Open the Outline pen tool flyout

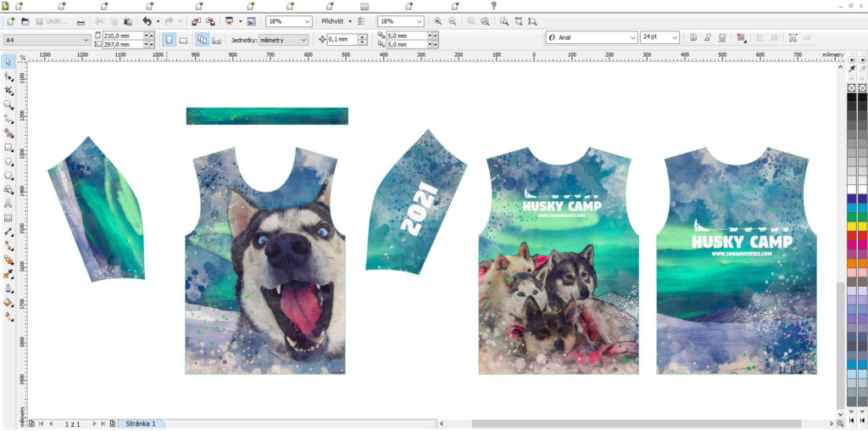click(8, 288)
